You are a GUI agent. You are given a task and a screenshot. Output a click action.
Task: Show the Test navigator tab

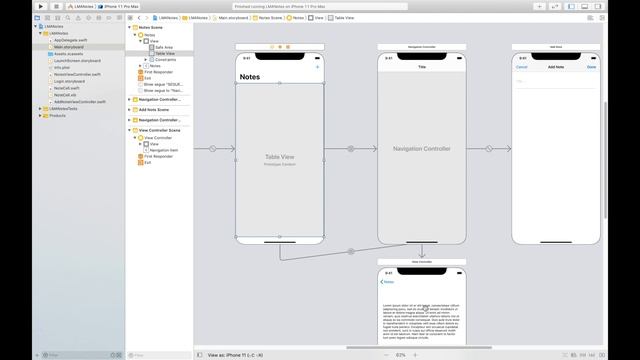click(x=89, y=18)
